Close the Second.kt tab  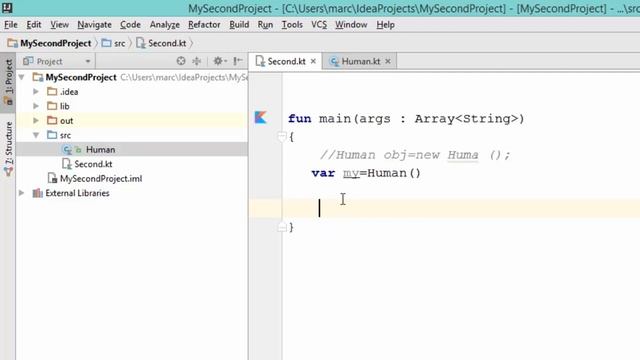pyautogui.click(x=313, y=61)
